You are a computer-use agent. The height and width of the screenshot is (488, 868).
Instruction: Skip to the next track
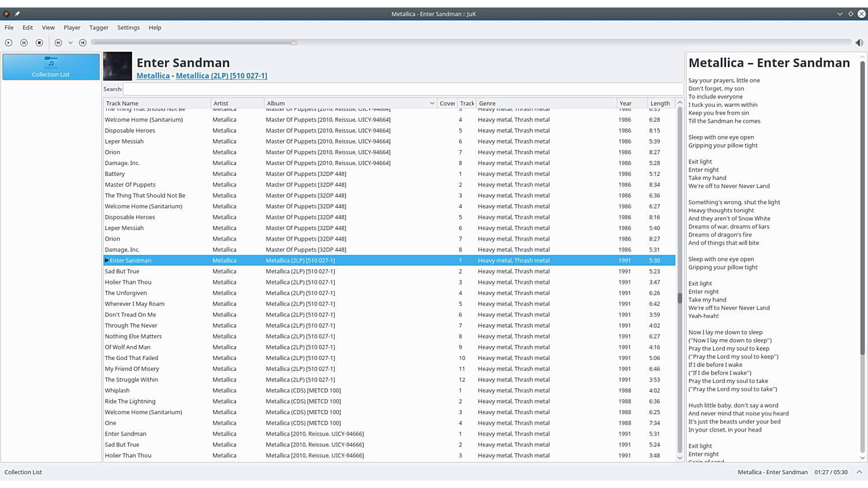point(83,43)
